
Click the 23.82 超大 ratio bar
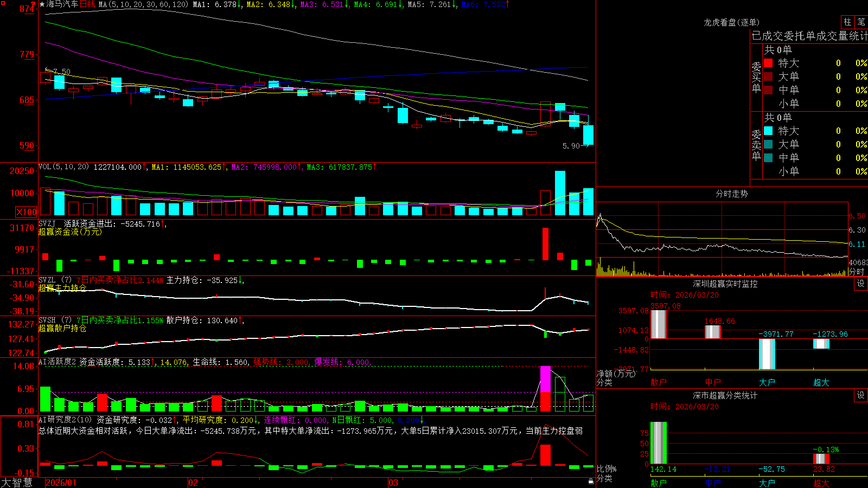pos(821,459)
